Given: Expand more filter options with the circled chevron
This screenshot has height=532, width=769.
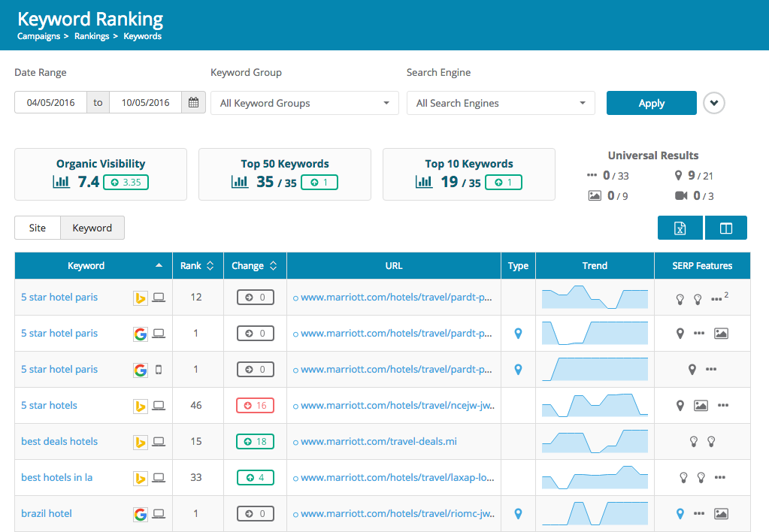Looking at the screenshot, I should tap(713, 103).
